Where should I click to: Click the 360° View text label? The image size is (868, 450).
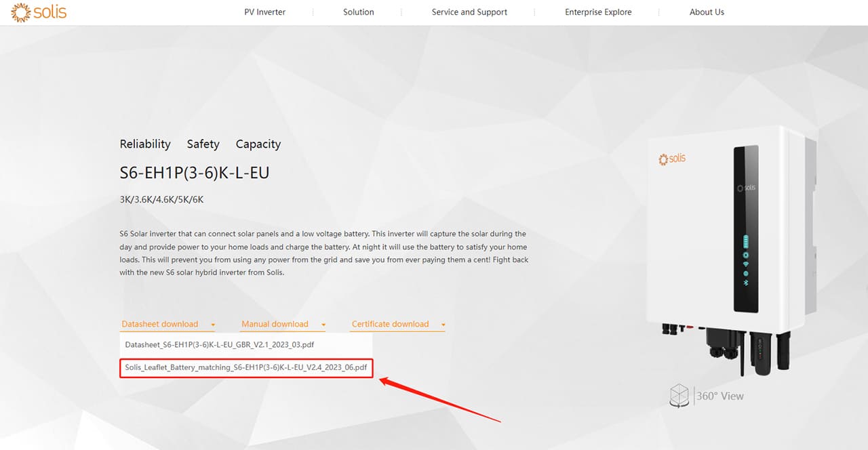(722, 396)
